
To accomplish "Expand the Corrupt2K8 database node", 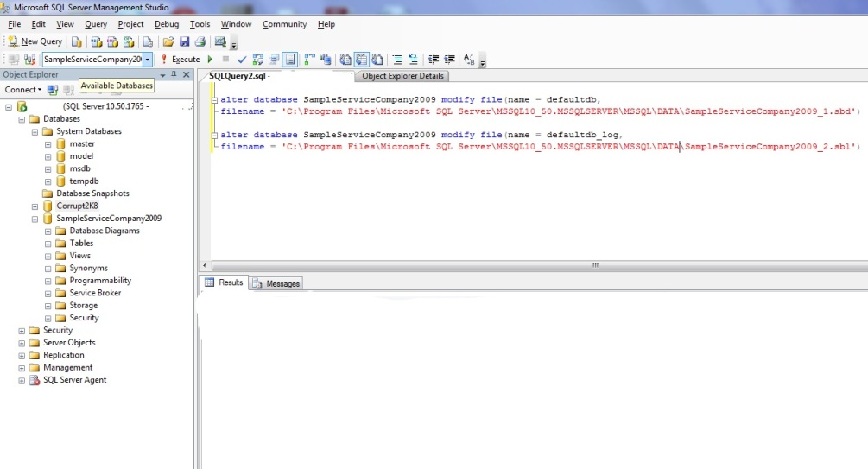I will (x=35, y=206).
